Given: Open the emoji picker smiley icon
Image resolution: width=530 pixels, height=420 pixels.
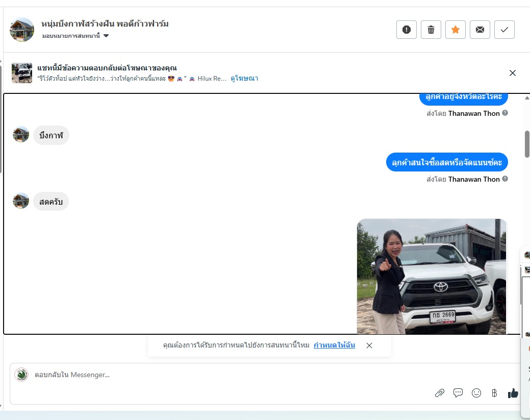Looking at the screenshot, I should pos(476,393).
